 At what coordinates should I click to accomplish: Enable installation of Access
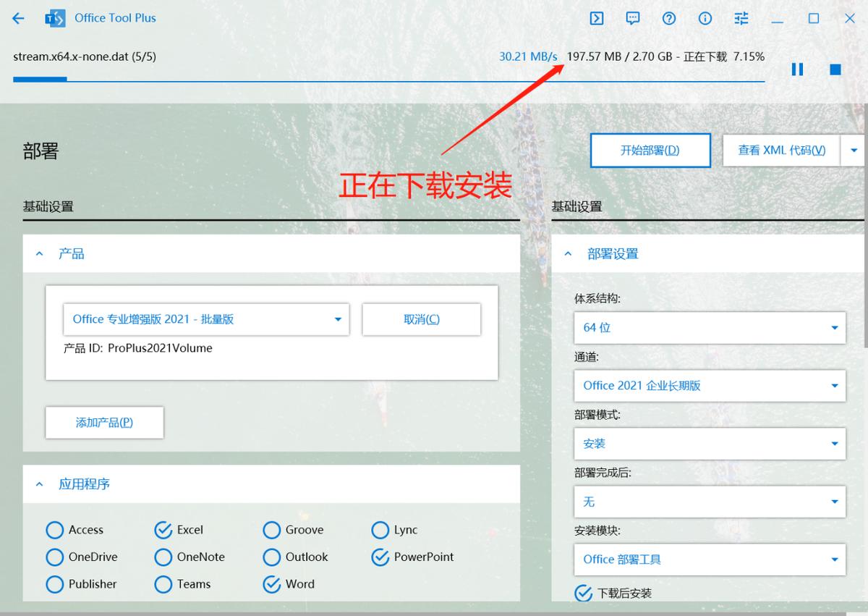click(55, 530)
